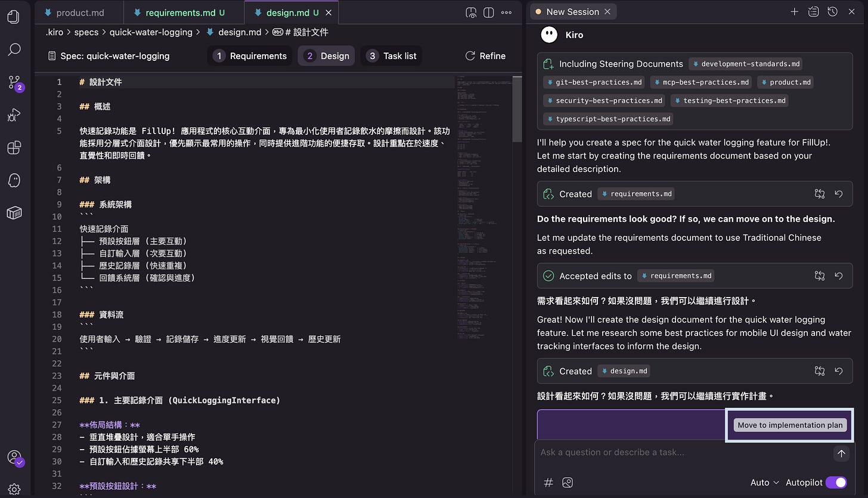Toggle the Autopilot switch
Viewport: 868px width, 498px height.
pyautogui.click(x=836, y=482)
